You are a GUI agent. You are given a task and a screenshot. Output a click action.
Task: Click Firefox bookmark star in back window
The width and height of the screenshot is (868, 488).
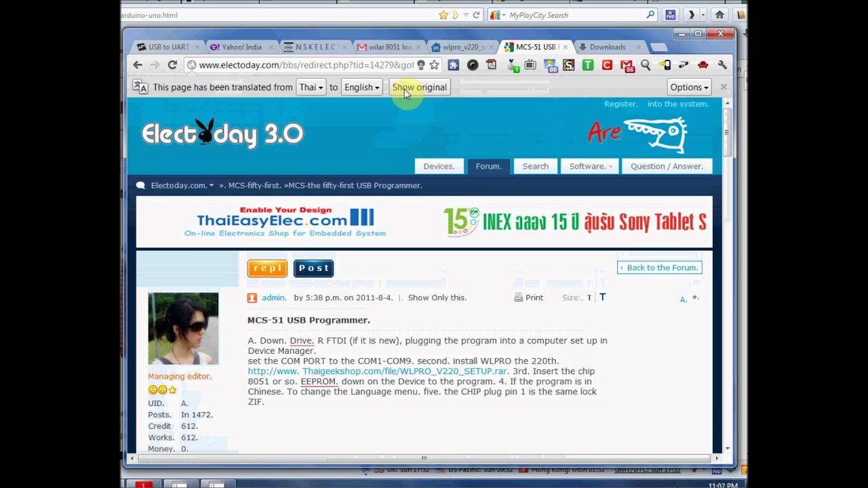[443, 15]
